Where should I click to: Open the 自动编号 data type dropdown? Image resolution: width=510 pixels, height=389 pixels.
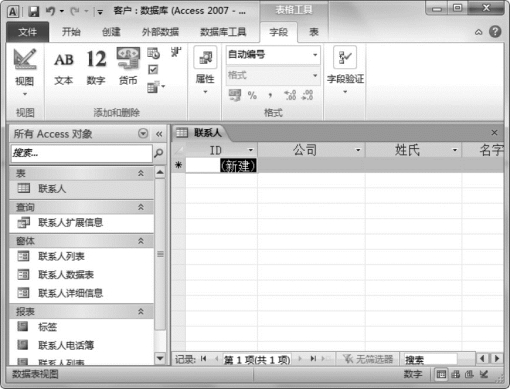tap(315, 55)
